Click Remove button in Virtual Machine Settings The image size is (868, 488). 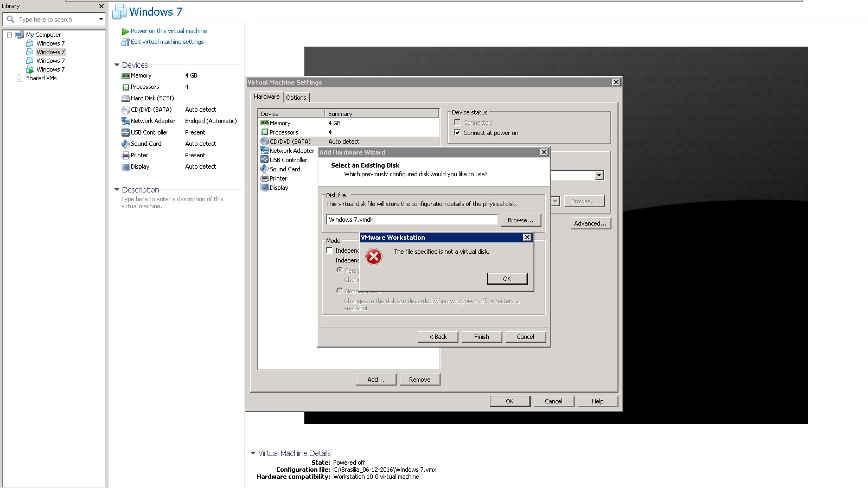(420, 380)
